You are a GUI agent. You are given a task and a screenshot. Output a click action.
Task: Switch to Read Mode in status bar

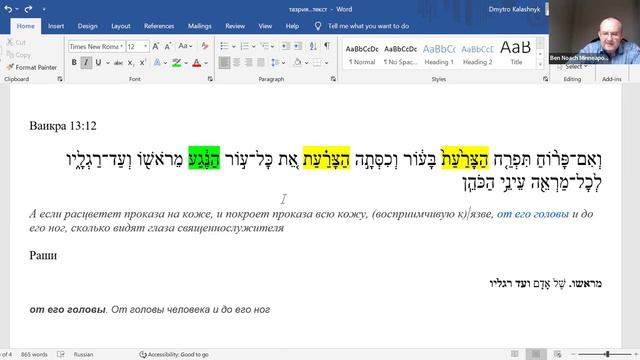pyautogui.click(x=515, y=354)
